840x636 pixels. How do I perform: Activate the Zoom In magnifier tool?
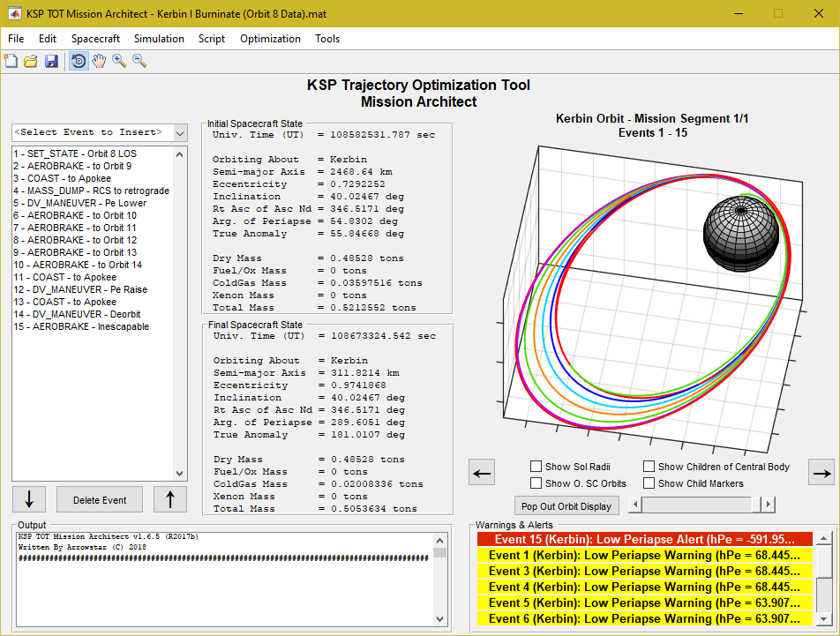point(119,61)
